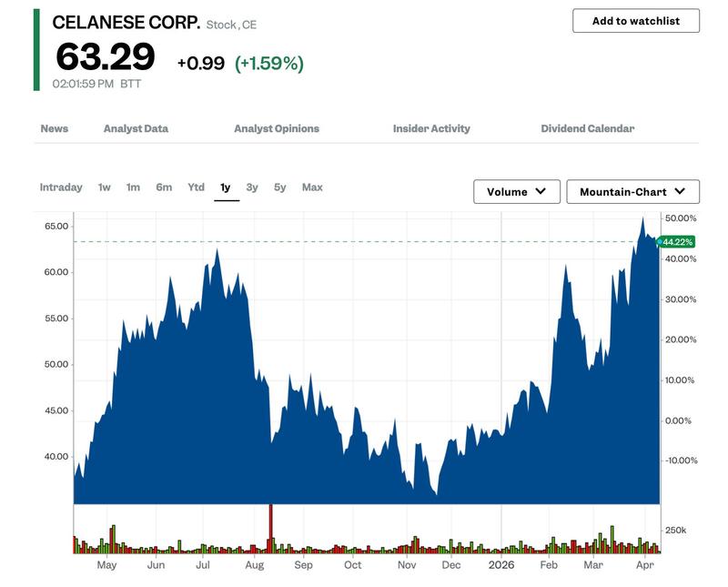Click the Mountain-Chart chevron arrow
This screenshot has height=587, width=728.
coord(680,191)
